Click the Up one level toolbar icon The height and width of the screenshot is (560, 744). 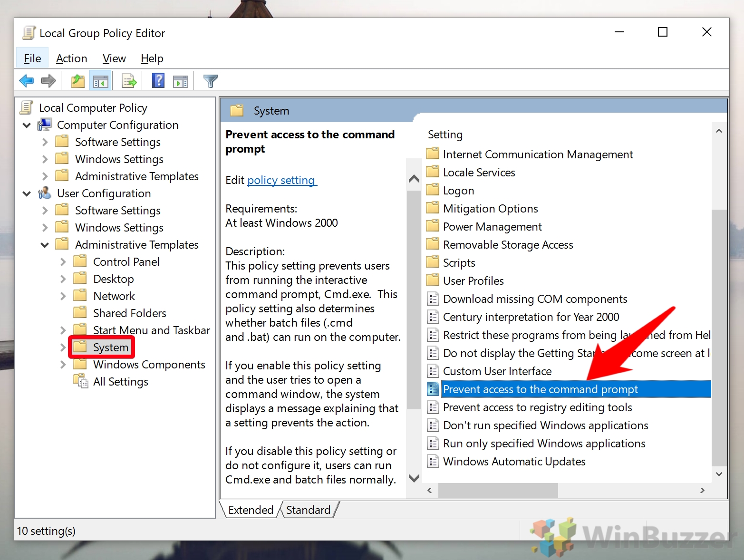click(x=77, y=80)
